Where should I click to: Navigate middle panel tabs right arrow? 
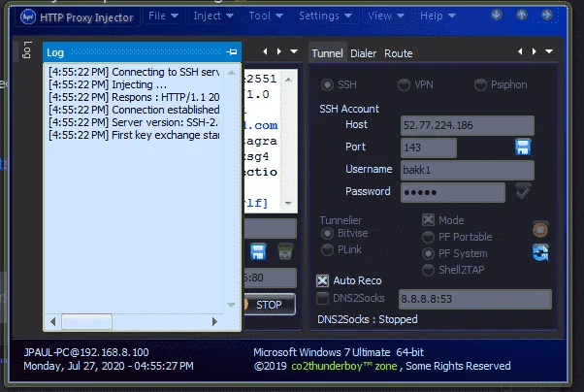click(x=279, y=51)
